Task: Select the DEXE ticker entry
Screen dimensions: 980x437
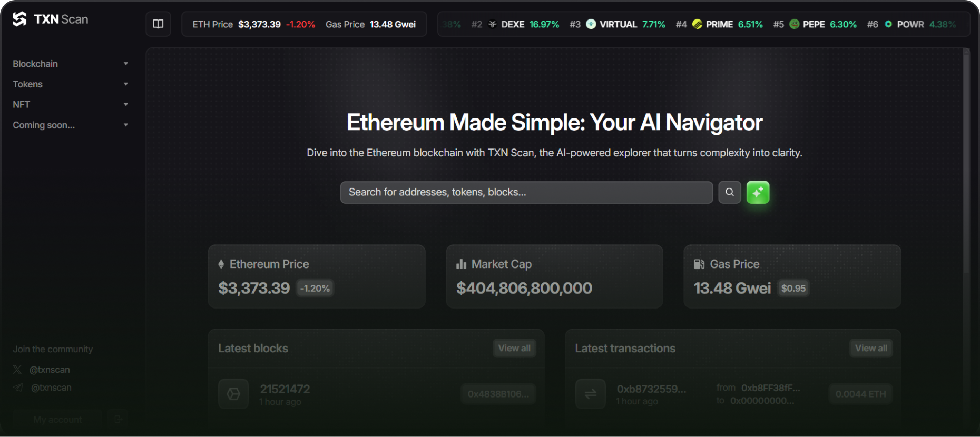Action: click(512, 24)
